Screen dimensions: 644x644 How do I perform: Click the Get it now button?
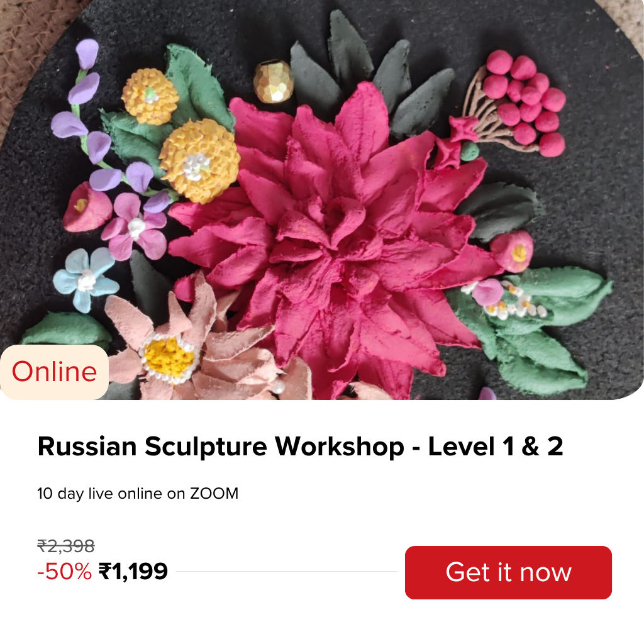coord(508,572)
